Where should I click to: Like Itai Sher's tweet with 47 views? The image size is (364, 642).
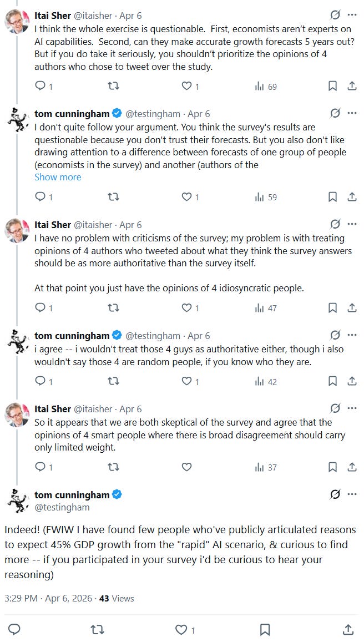[x=186, y=307]
